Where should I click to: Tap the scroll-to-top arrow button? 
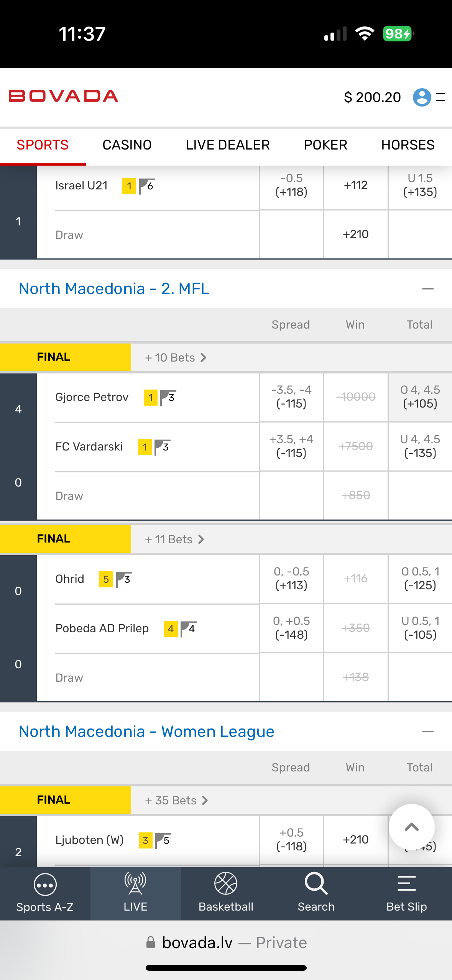411,827
